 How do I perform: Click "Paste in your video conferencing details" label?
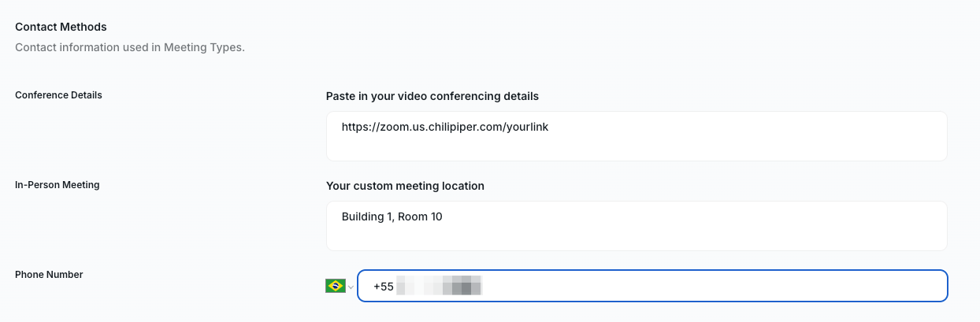432,96
